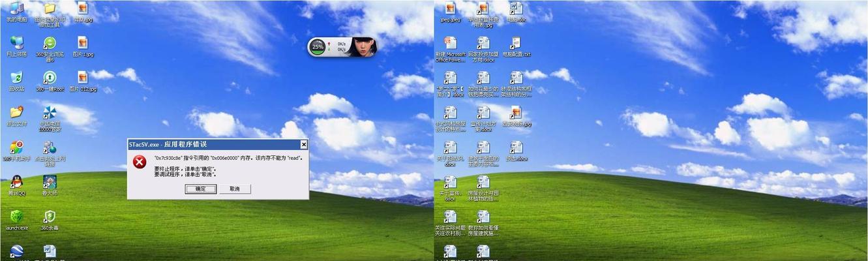
Task: Click the 25% memory usage gauge
Action: click(x=318, y=47)
